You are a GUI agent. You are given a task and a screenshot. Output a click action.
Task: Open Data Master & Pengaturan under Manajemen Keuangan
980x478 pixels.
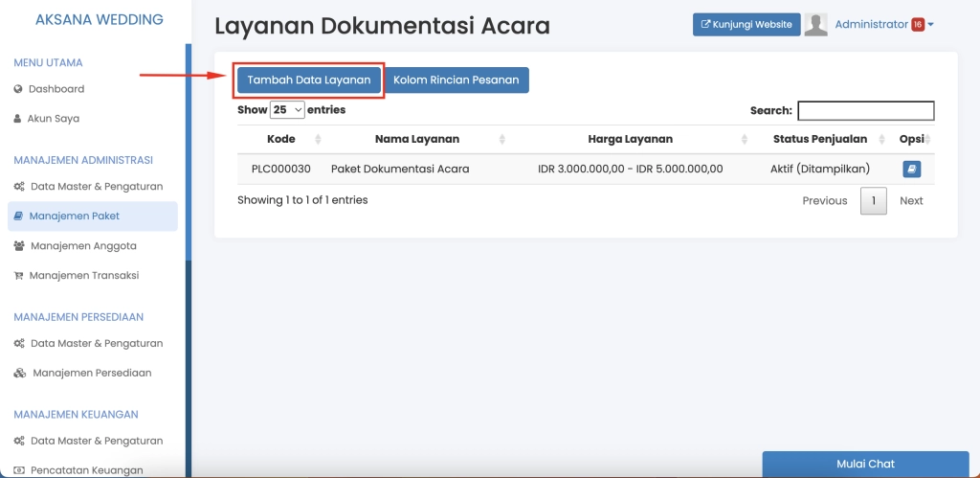(x=97, y=441)
